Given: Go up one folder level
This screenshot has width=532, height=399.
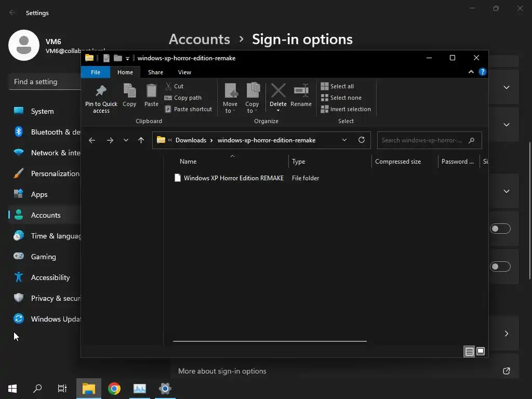Looking at the screenshot, I should pos(141,140).
